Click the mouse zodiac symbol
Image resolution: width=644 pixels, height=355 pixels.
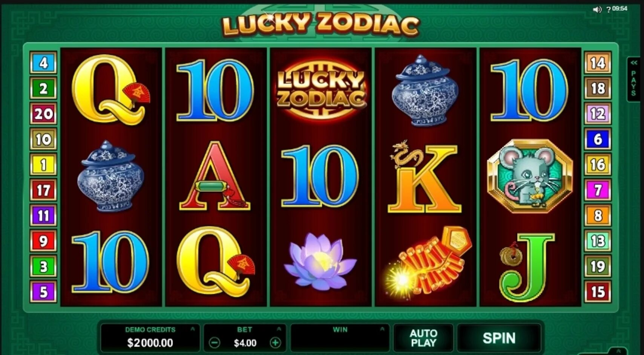[530, 176]
